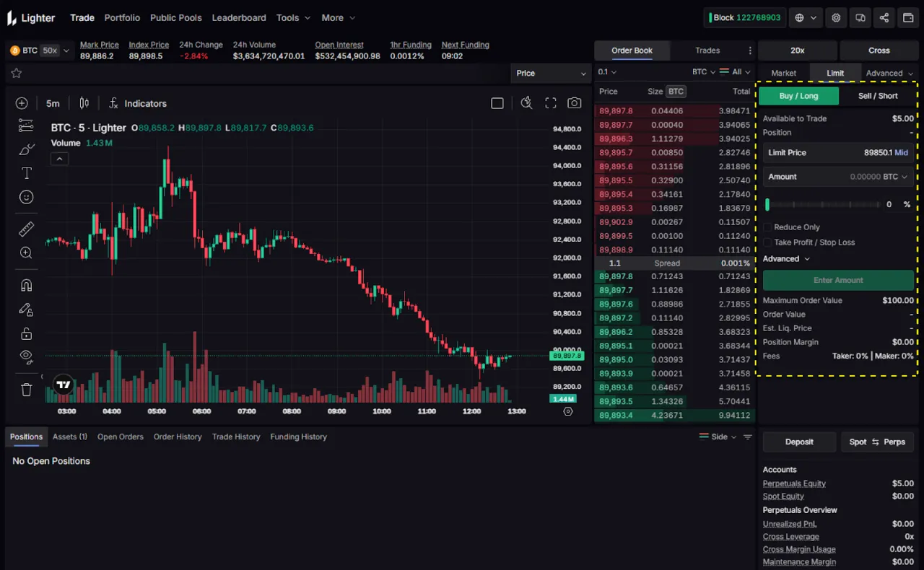This screenshot has height=570, width=924.
Task: Open the emoji sticker drawing tool
Action: [x=27, y=197]
